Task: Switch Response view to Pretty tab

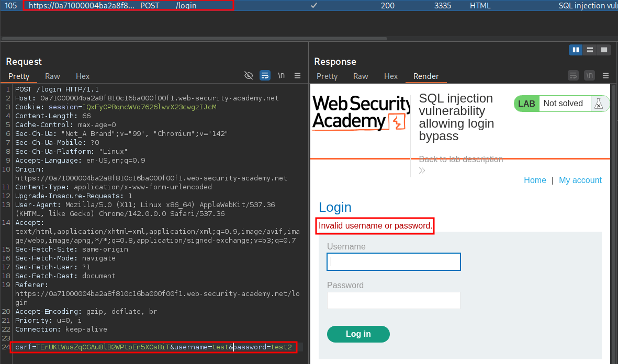Action: pos(327,76)
